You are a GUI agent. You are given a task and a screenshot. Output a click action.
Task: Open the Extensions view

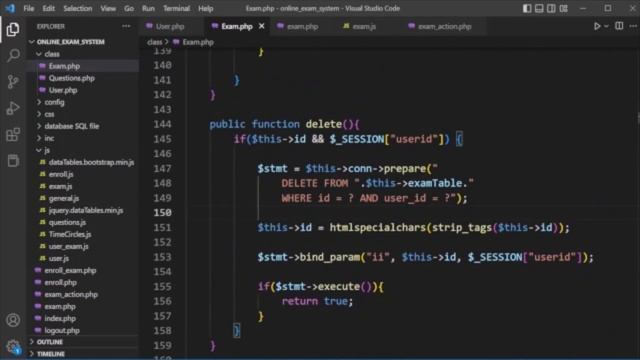point(13,135)
